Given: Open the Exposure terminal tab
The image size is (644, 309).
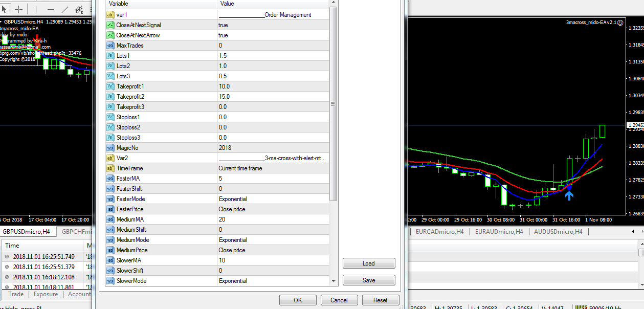Looking at the screenshot, I should click(46, 294).
